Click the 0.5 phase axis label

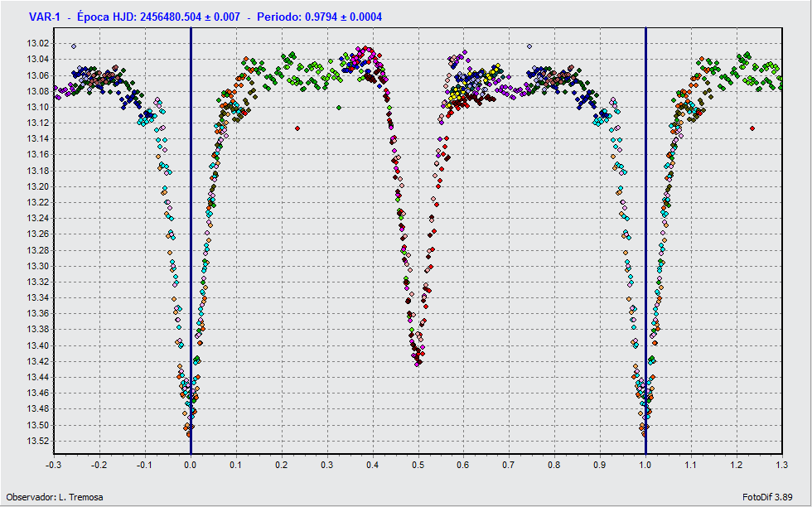pos(418,465)
